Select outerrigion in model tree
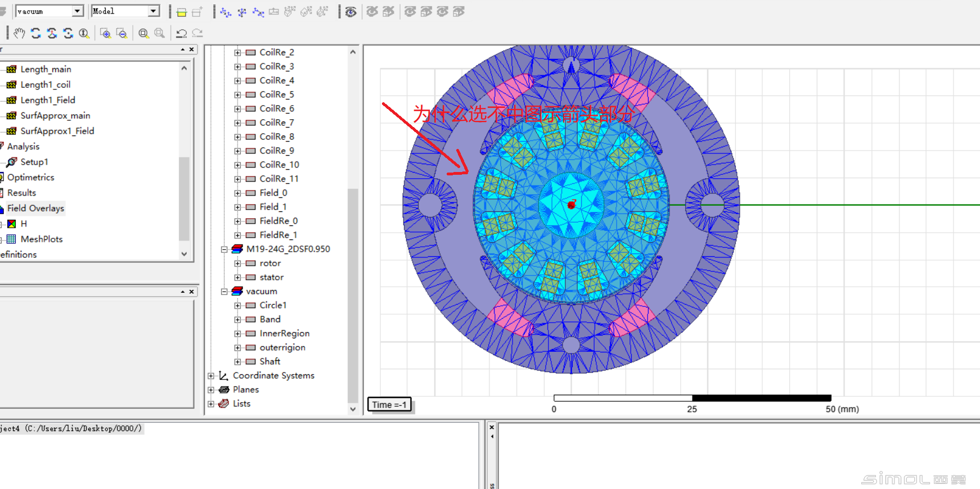Viewport: 980px width, 489px height. tap(282, 347)
